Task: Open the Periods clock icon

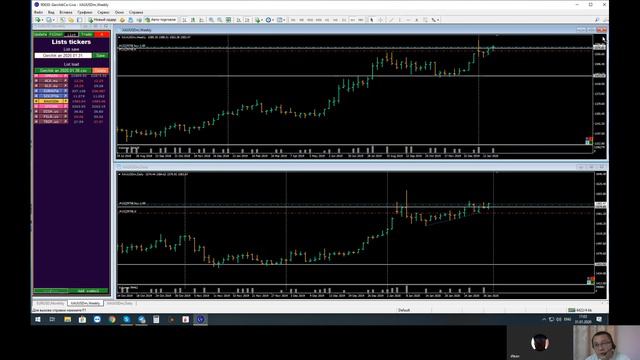Action: tap(269, 20)
